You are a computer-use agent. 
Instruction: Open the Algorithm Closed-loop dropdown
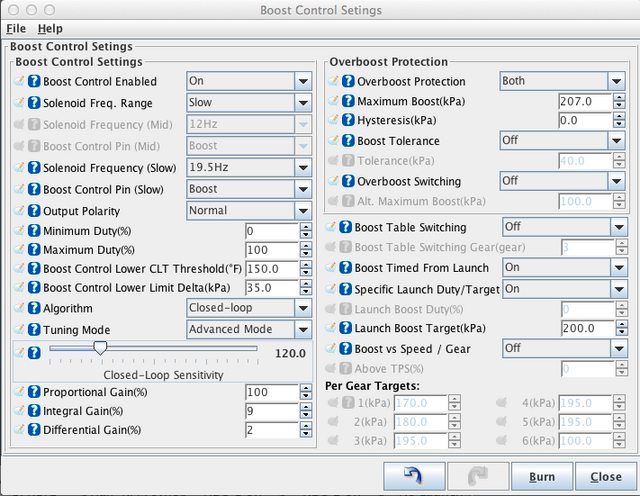point(249,308)
